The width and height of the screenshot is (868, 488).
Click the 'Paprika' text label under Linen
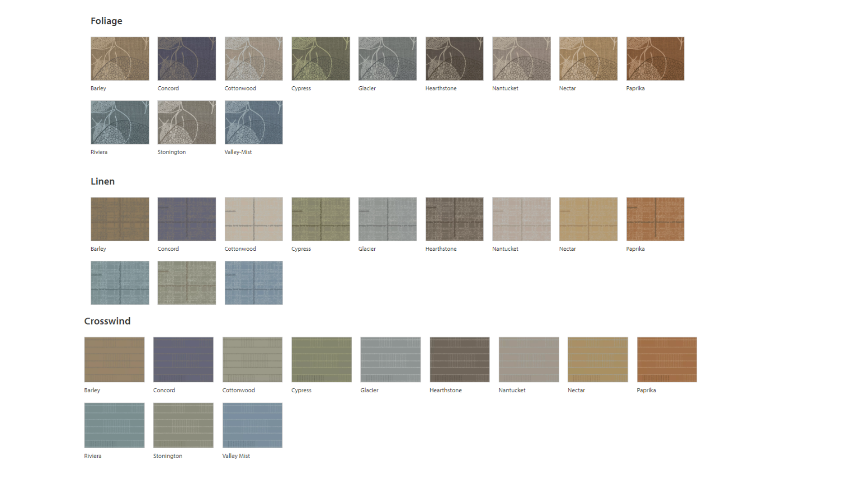coord(635,249)
